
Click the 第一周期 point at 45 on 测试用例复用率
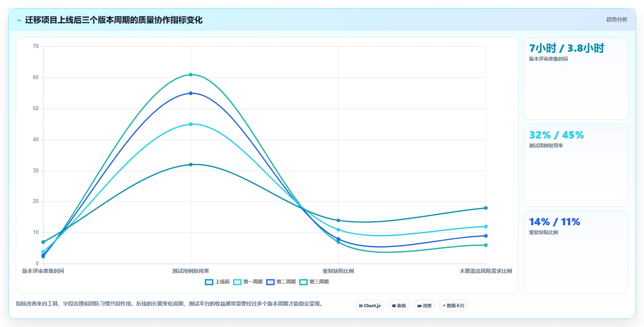(x=191, y=124)
